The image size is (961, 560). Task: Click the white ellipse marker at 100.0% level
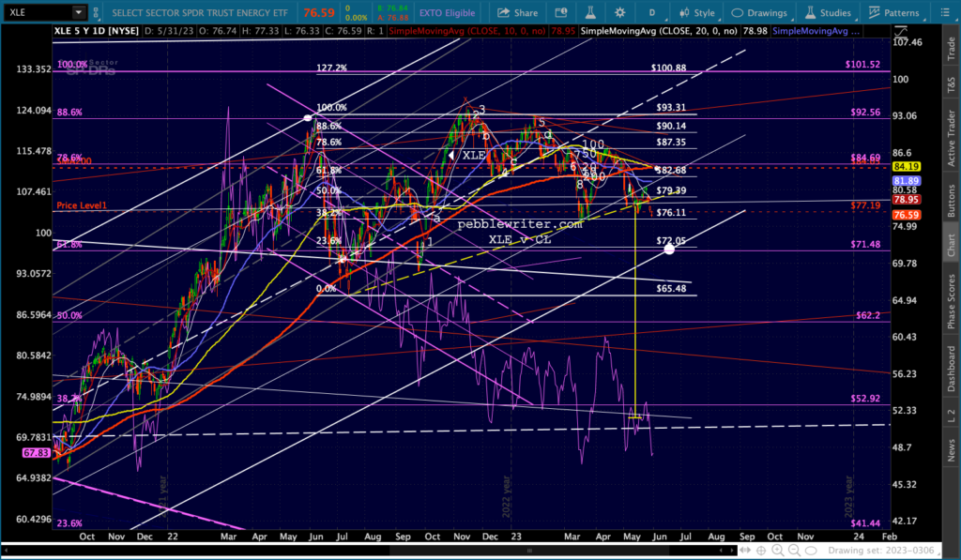coord(308,117)
